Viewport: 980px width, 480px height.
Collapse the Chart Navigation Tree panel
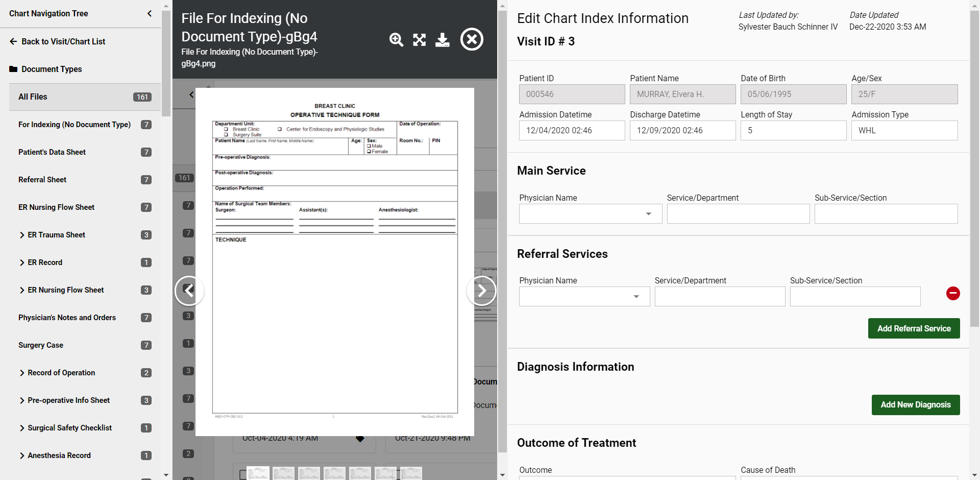150,13
